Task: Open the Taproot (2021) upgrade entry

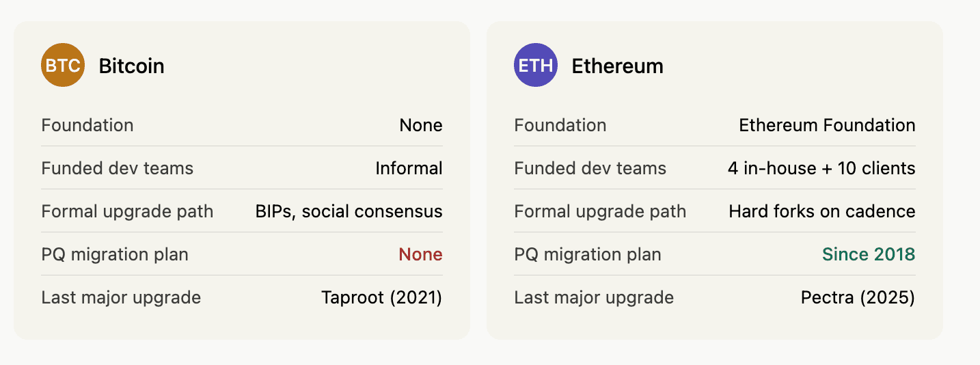Action: point(381,297)
